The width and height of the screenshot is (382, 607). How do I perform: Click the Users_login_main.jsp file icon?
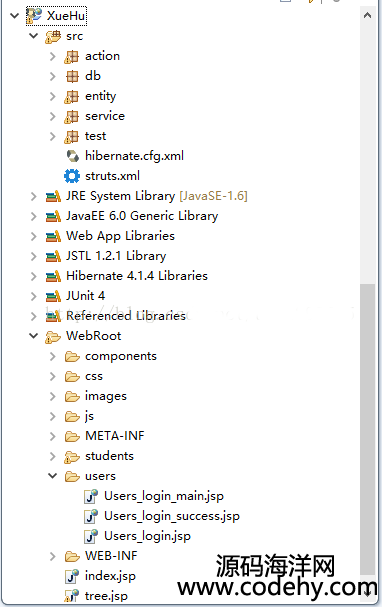click(91, 496)
